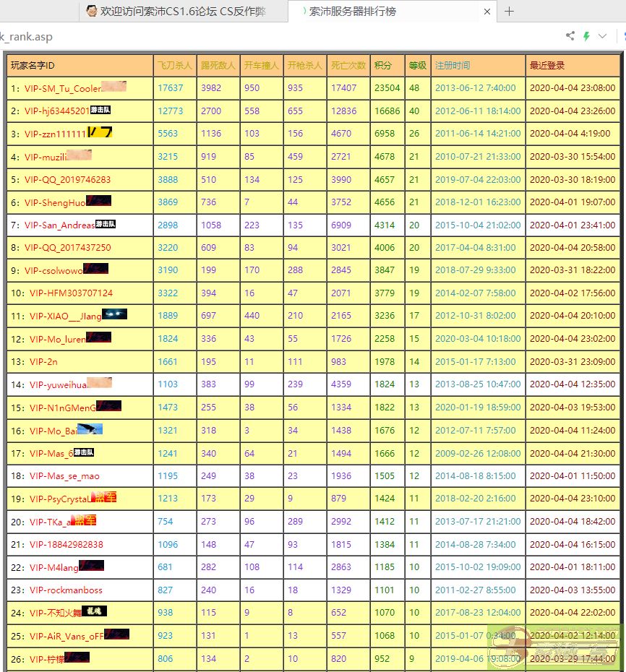Click the green lightning speed-mode icon
Screen dimensions: 626x672
click(586, 36)
